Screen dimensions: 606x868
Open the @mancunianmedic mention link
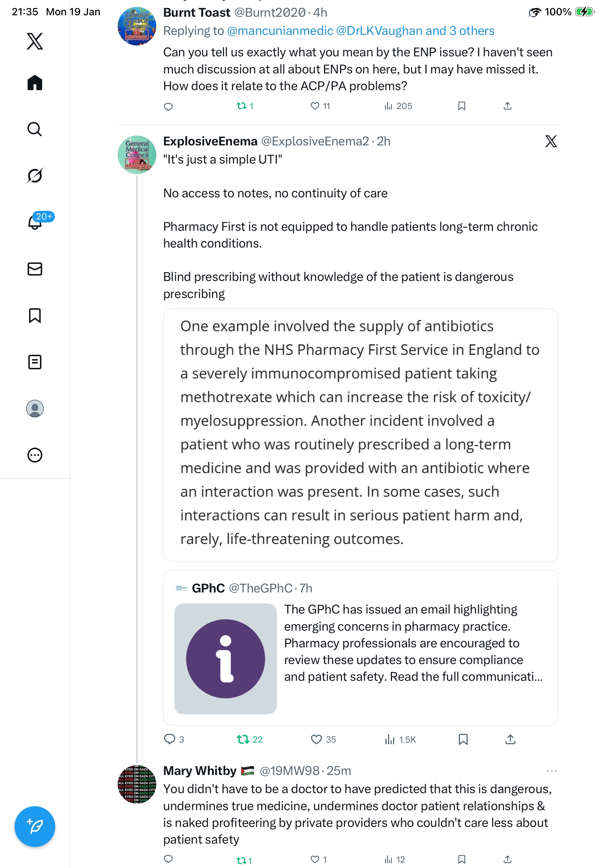pyautogui.click(x=280, y=31)
